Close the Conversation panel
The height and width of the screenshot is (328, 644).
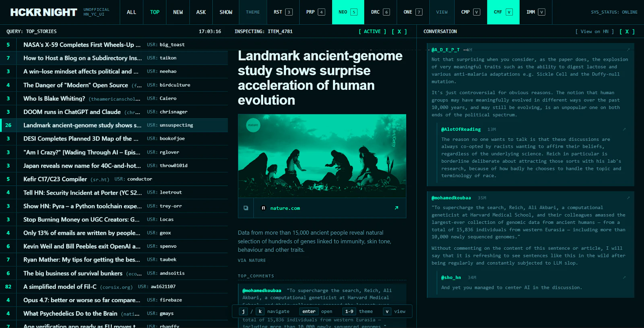point(627,31)
